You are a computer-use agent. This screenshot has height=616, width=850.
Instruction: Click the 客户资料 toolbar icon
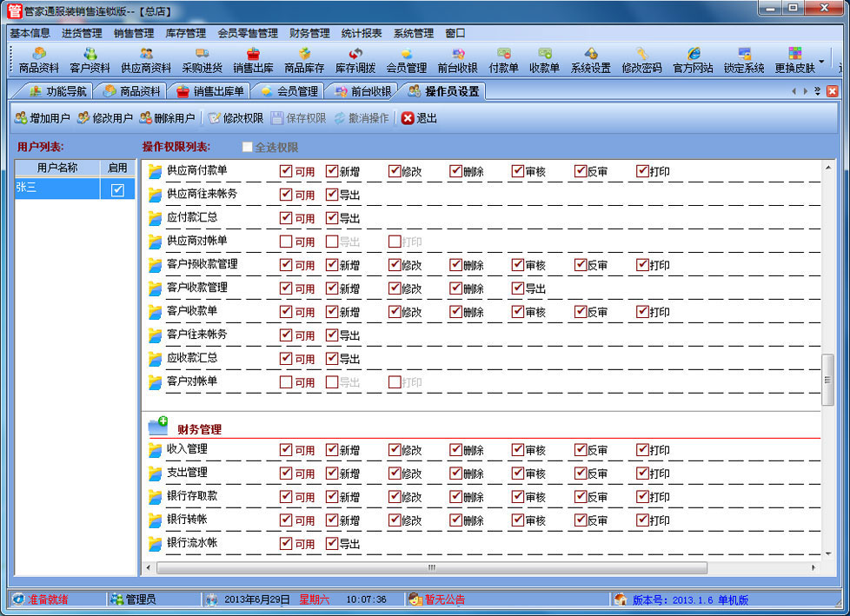(90, 60)
